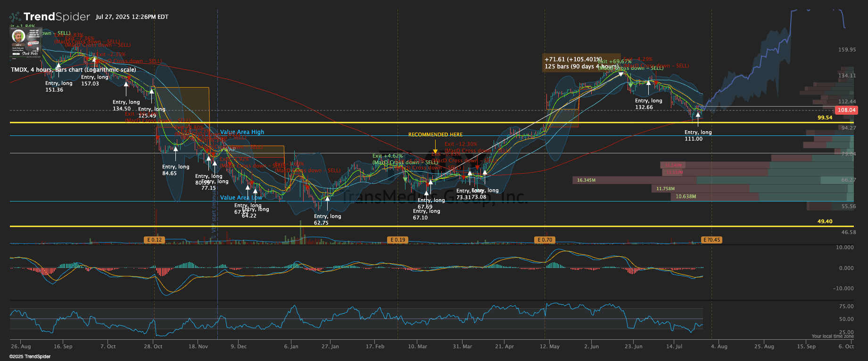Click the Entry, long 62.75 signal label

point(327,219)
